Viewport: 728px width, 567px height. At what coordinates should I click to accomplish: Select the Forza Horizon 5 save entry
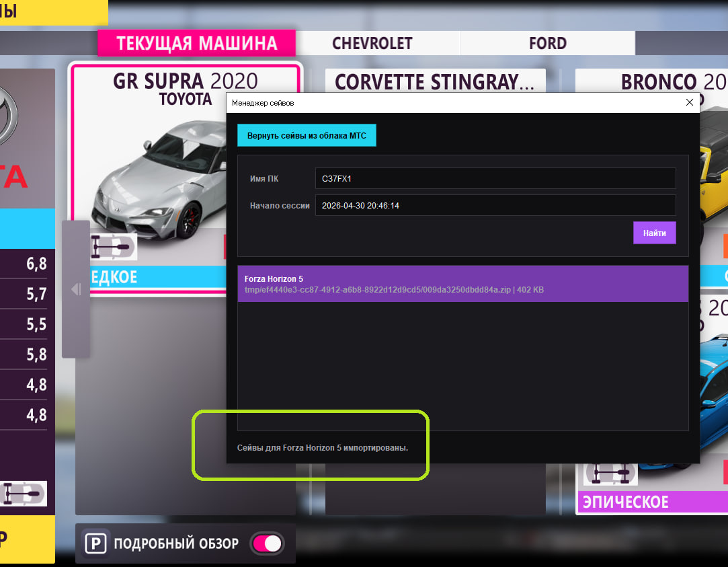(462, 284)
